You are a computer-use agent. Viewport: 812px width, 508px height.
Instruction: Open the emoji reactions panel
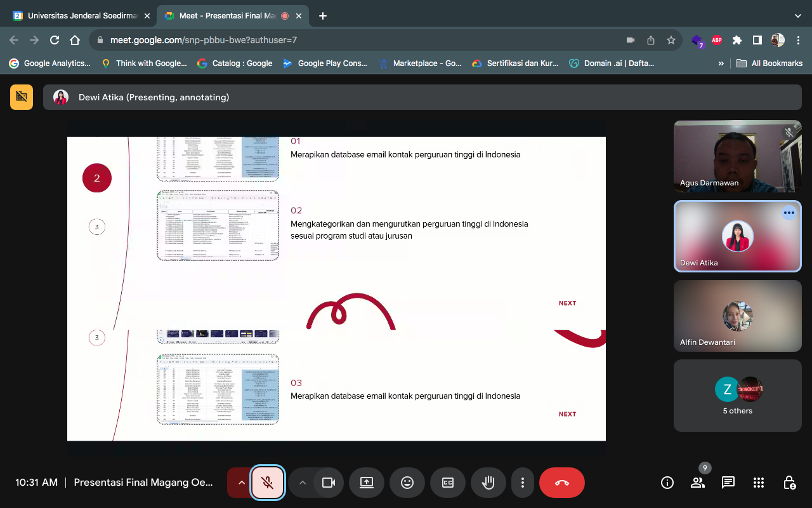point(407,483)
